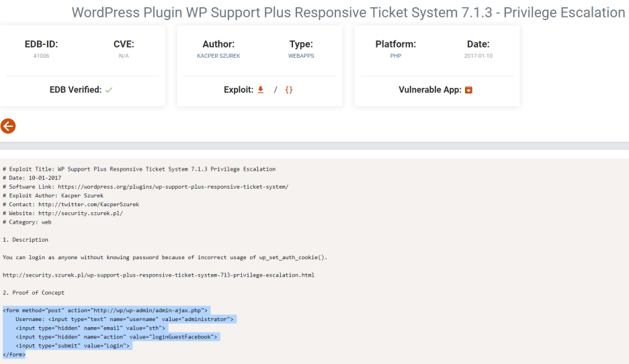
Task: Filter by WEBAPPS type link
Action: click(x=301, y=56)
